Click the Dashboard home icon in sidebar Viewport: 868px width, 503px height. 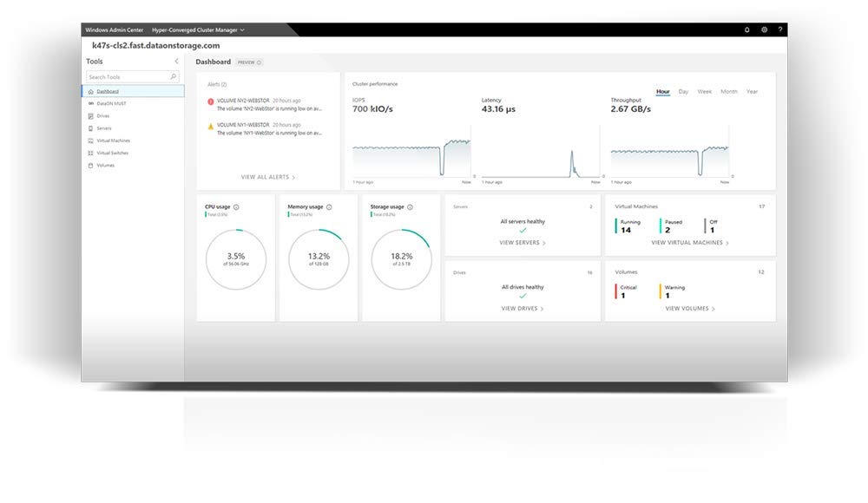[91, 91]
